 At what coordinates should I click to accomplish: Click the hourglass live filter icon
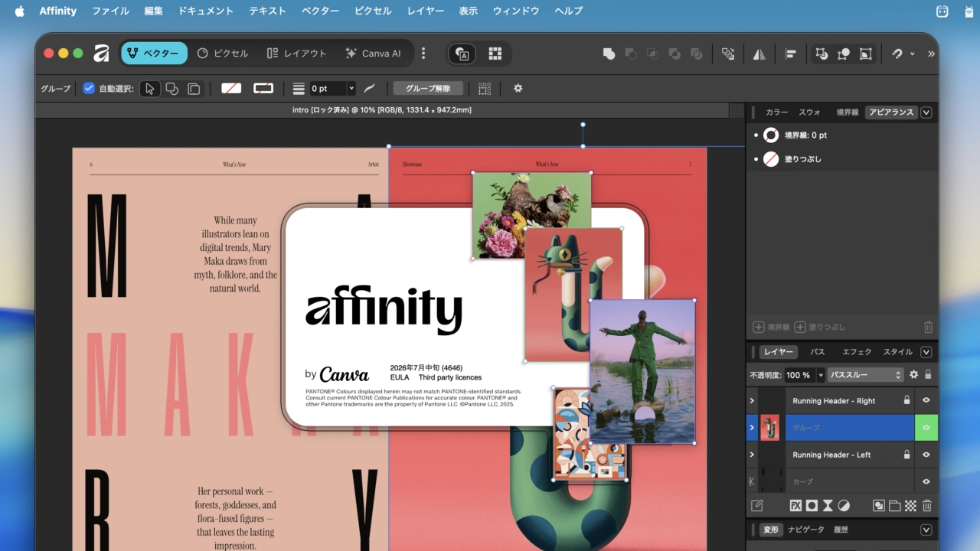coord(828,506)
